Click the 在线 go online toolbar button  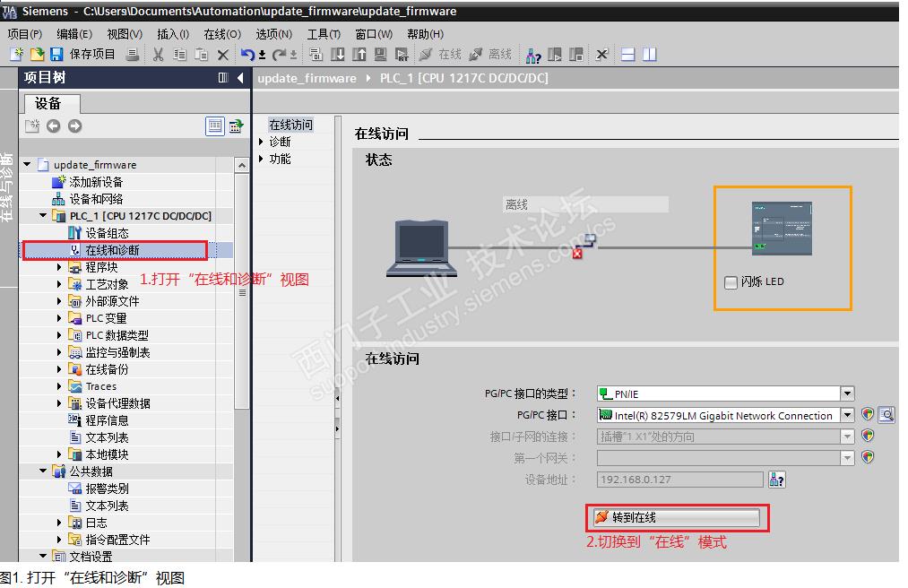click(441, 55)
